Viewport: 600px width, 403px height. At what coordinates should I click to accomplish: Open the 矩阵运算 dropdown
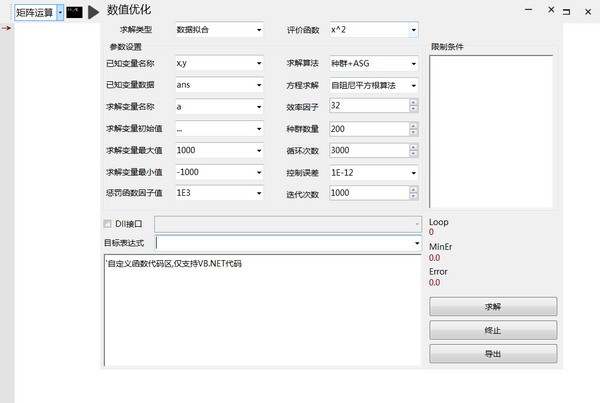coord(60,12)
